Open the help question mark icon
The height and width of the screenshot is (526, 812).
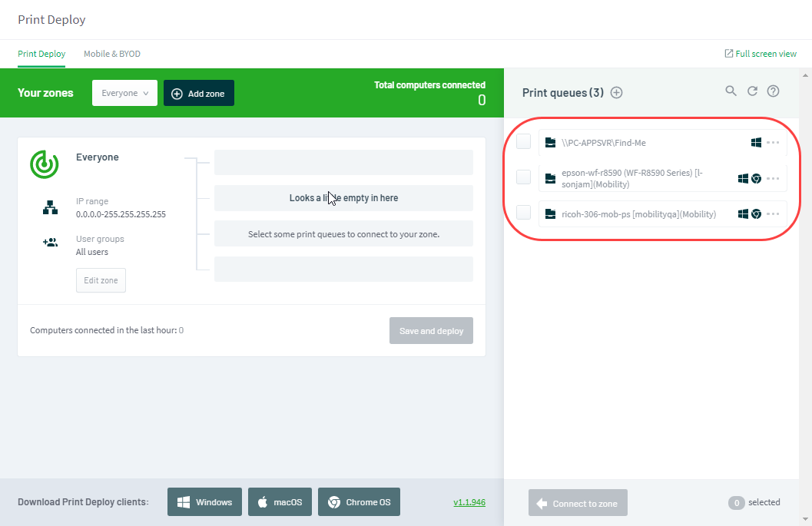pyautogui.click(x=773, y=91)
